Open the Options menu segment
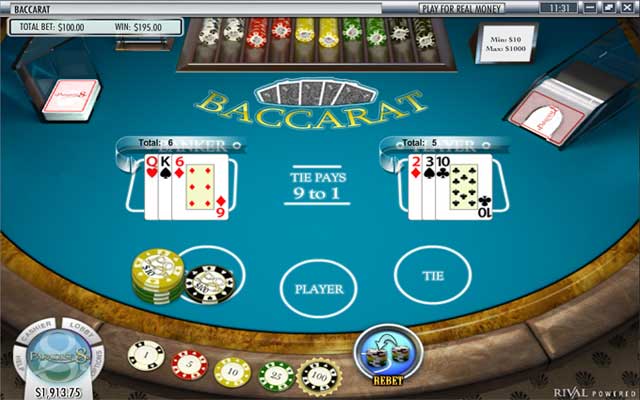640x400 pixels. pyautogui.click(x=97, y=360)
